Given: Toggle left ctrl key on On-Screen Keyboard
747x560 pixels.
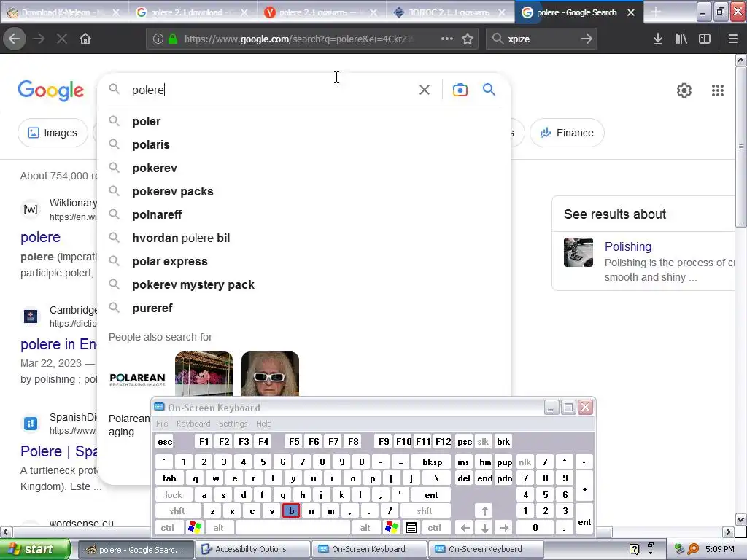Looking at the screenshot, I should (x=168, y=527).
